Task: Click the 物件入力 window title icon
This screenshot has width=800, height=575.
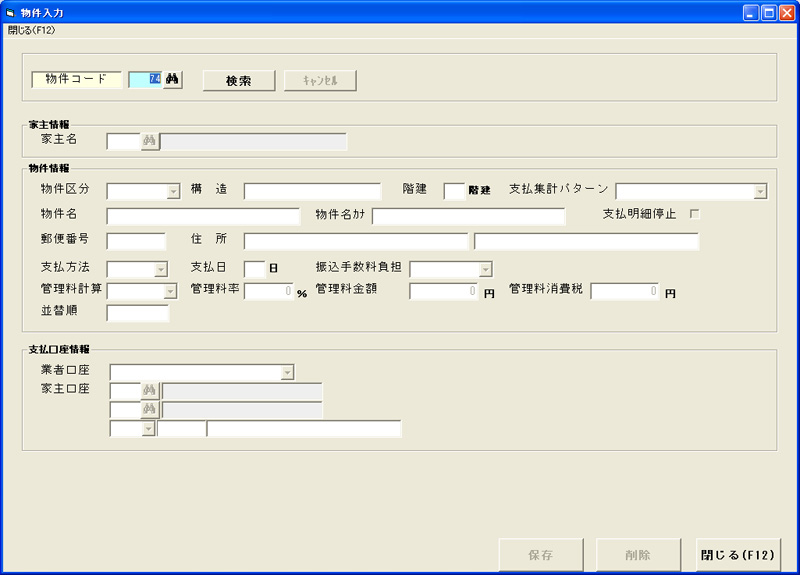Action: [x=11, y=13]
